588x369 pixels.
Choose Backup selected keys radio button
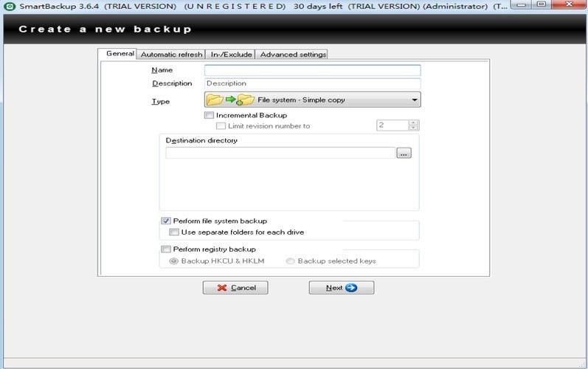point(291,261)
